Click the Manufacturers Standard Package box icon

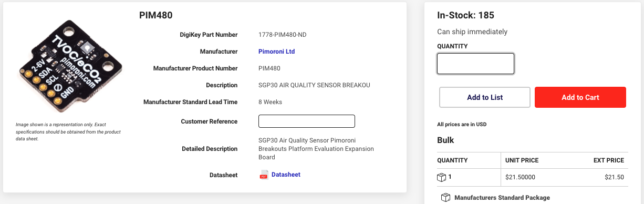pos(445,198)
